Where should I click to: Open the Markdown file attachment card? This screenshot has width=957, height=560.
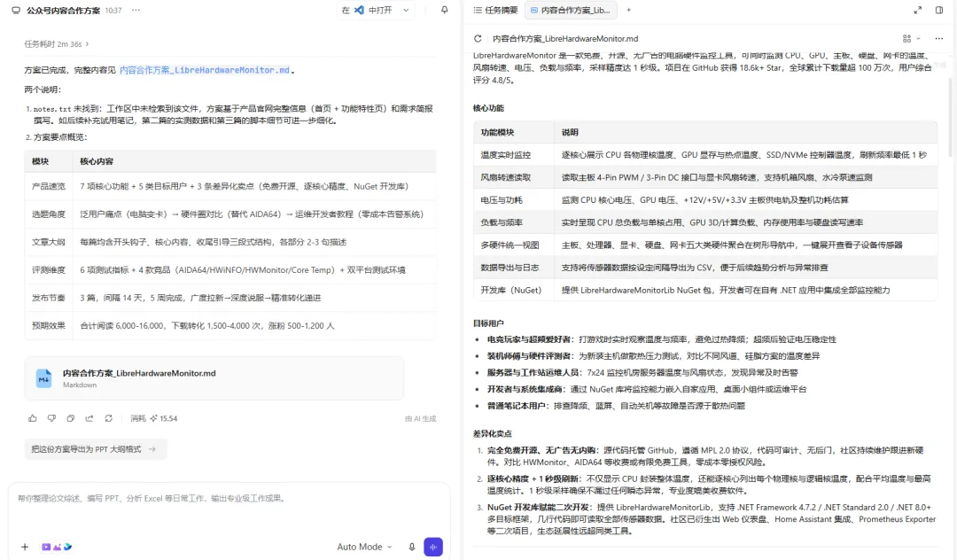pyautogui.click(x=214, y=378)
